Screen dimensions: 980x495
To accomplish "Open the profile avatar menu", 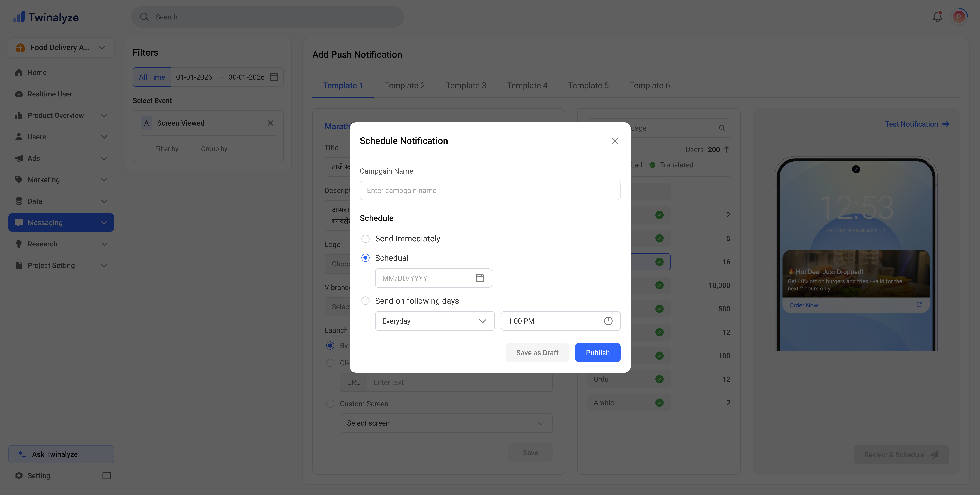I will pyautogui.click(x=959, y=17).
